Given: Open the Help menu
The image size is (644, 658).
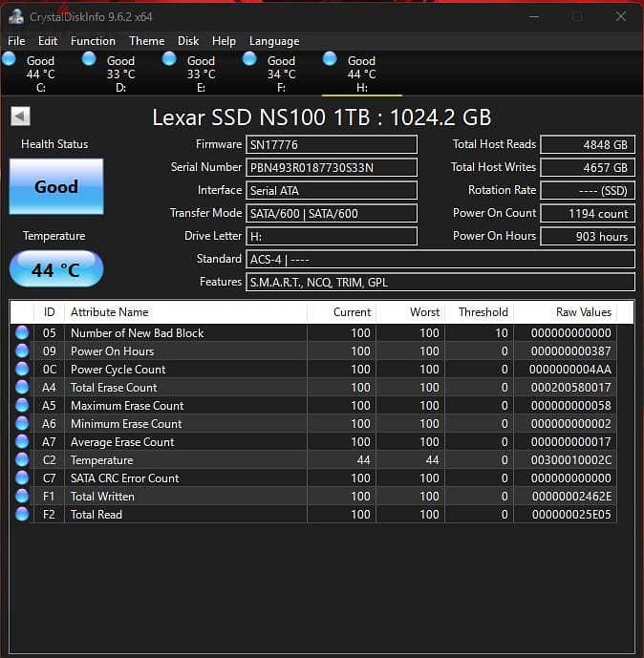Looking at the screenshot, I should pos(224,41).
